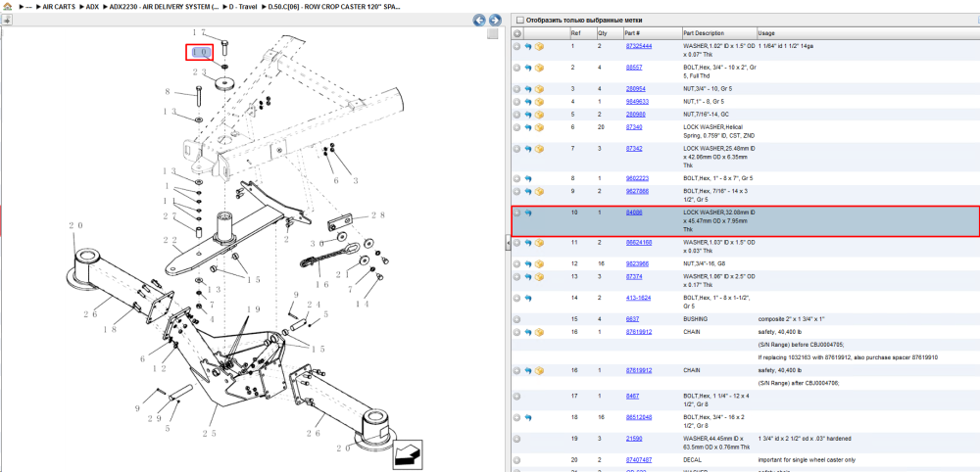Click package box icon for Ref 4
Screen dimensions: 980x472
pyautogui.click(x=539, y=101)
